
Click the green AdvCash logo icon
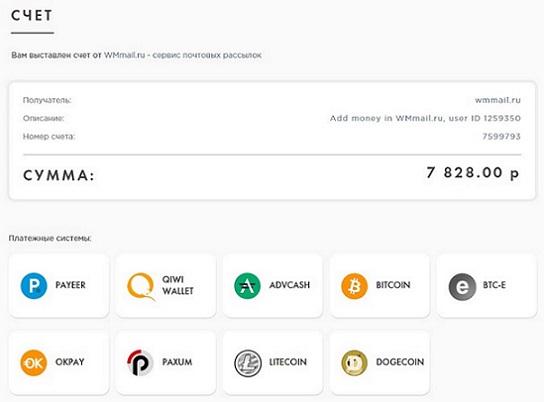247,286
